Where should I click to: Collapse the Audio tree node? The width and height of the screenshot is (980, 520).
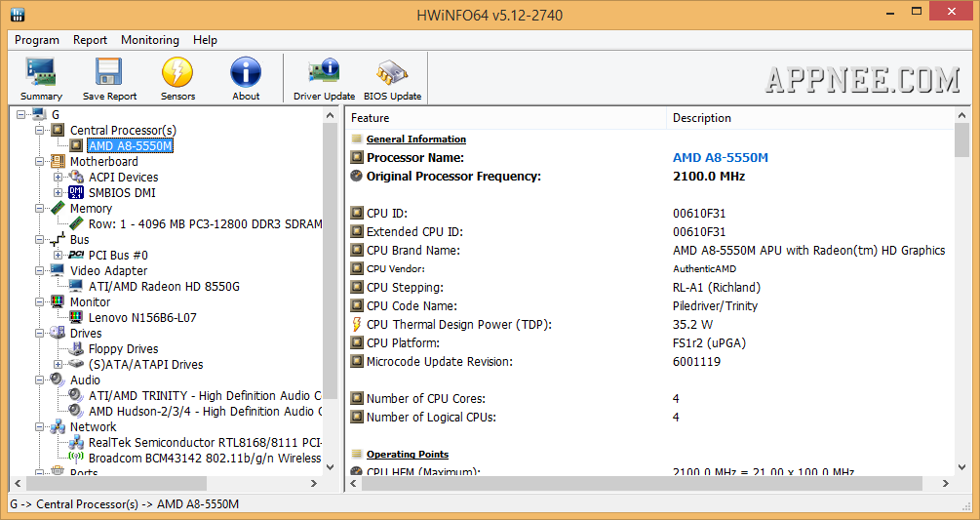point(41,380)
